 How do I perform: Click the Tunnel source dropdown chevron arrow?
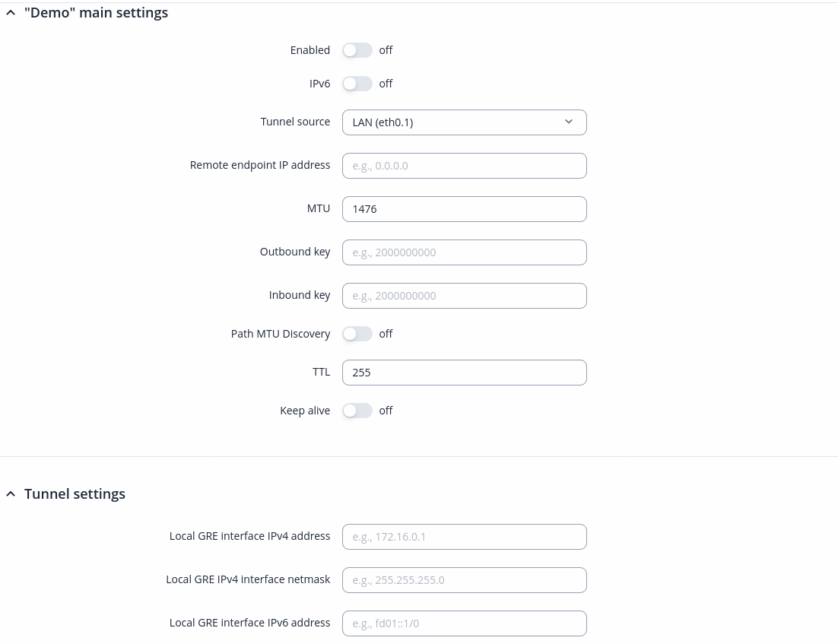(x=569, y=122)
